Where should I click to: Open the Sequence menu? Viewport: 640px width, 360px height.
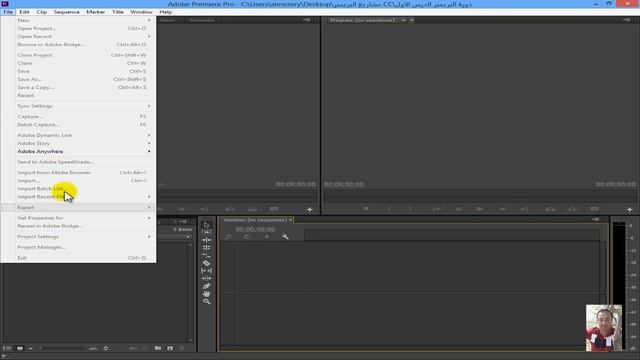pos(67,12)
